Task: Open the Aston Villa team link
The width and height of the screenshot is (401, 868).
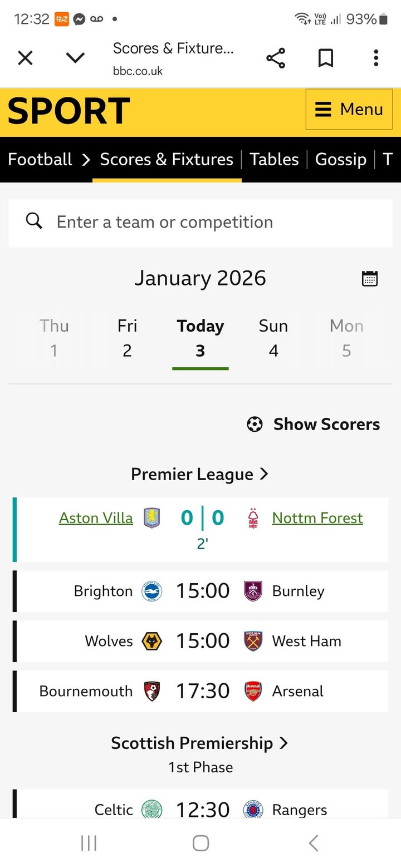Action: 96,518
